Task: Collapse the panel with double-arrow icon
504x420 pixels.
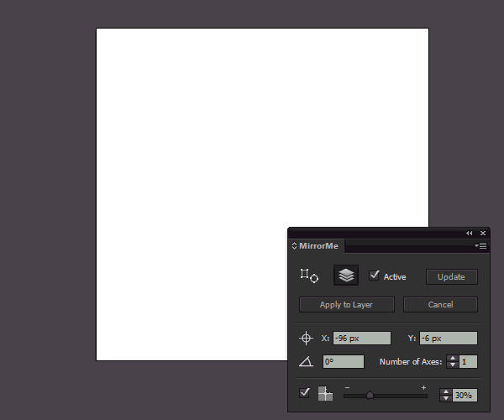Action: [x=469, y=233]
